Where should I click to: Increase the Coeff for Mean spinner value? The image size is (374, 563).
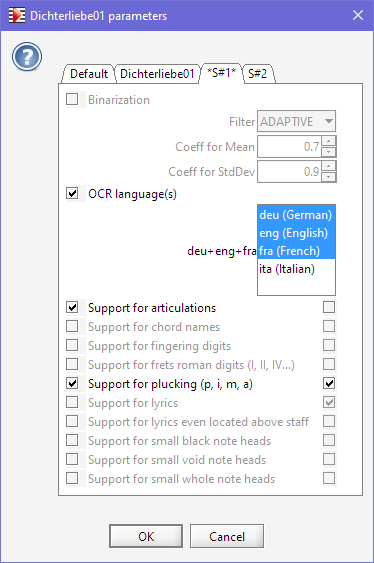[x=328, y=141]
